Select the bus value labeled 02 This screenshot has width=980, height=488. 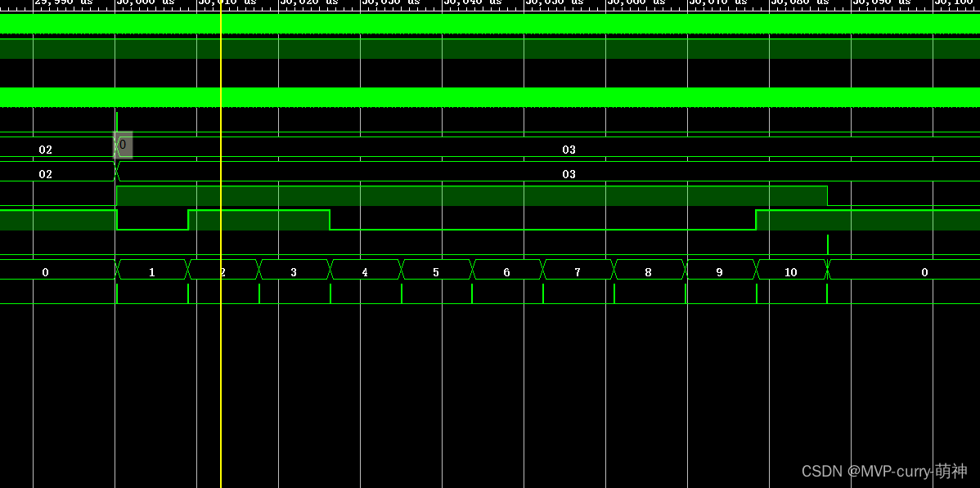coord(47,149)
